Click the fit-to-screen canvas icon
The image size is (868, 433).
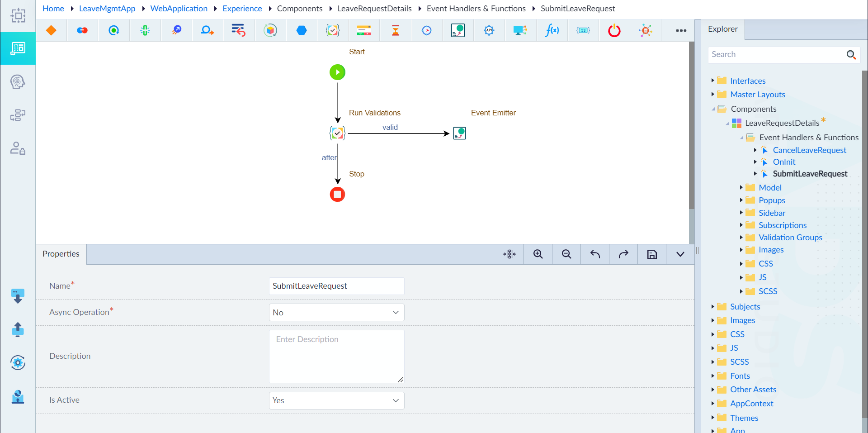(509, 254)
